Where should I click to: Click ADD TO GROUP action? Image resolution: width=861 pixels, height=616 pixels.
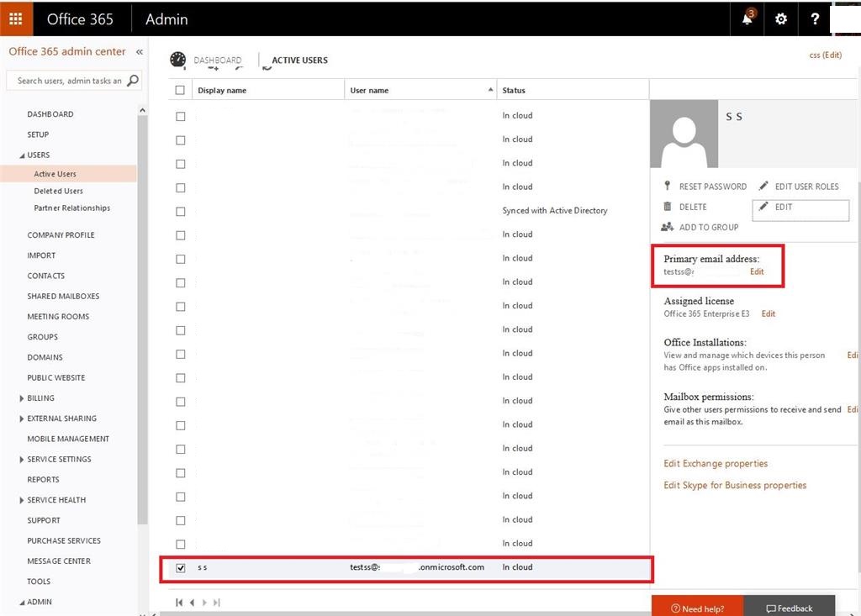pos(709,227)
